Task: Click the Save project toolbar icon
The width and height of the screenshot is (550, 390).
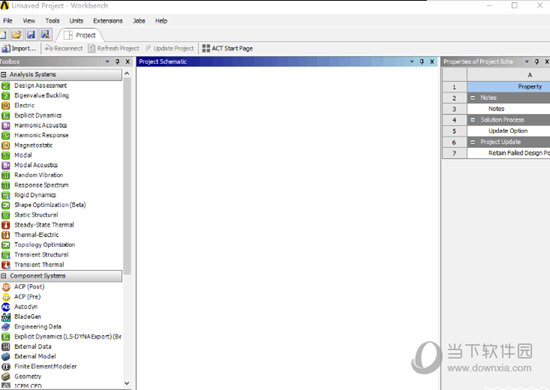Action: pyautogui.click(x=31, y=34)
